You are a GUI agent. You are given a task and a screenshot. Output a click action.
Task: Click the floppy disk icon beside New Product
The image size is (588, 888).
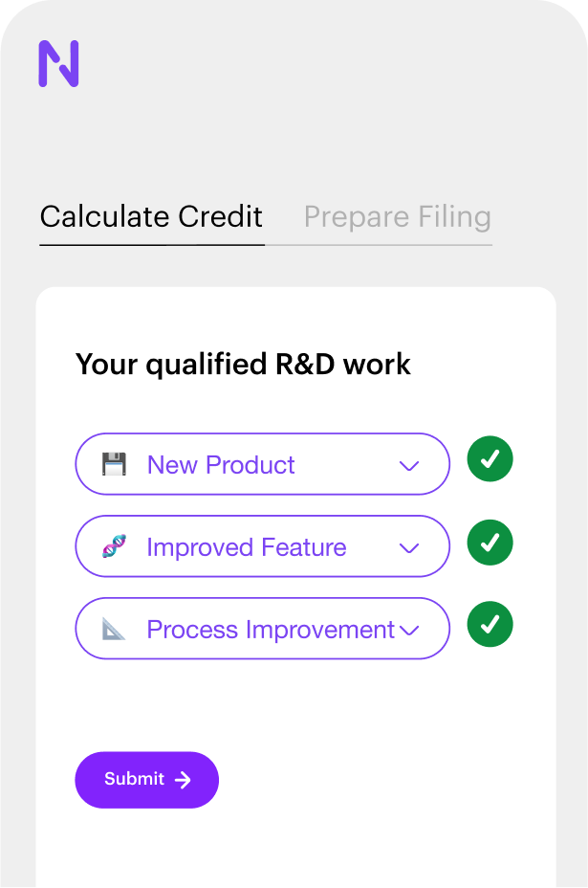tap(114, 465)
